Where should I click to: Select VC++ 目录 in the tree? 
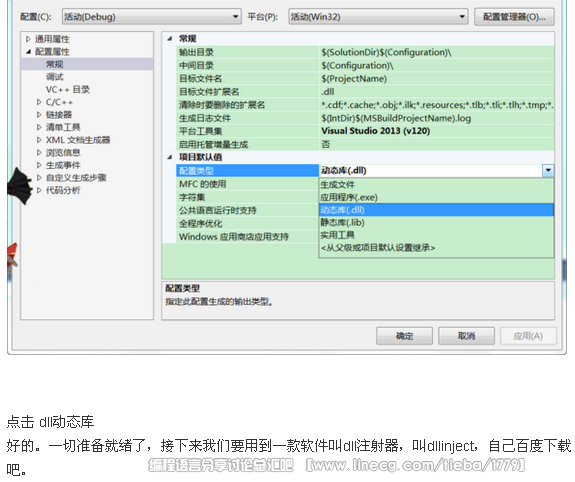(67, 90)
